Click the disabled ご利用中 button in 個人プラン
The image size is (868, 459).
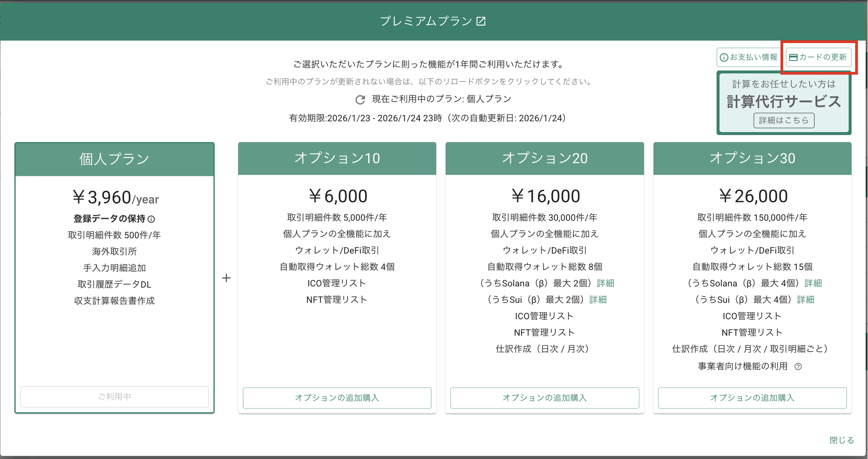[115, 397]
